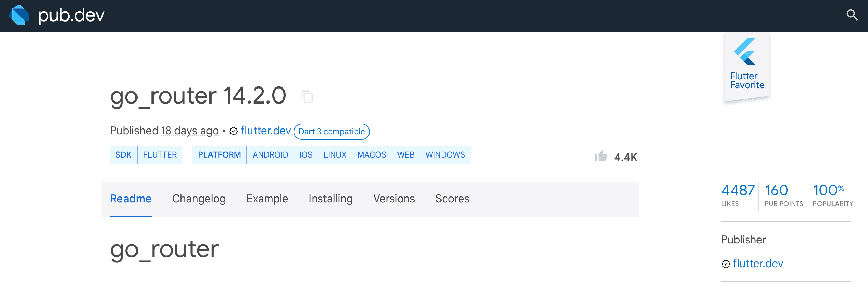The height and width of the screenshot is (285, 868).
Task: Click verified publisher icon in Publisher section
Action: click(x=726, y=264)
